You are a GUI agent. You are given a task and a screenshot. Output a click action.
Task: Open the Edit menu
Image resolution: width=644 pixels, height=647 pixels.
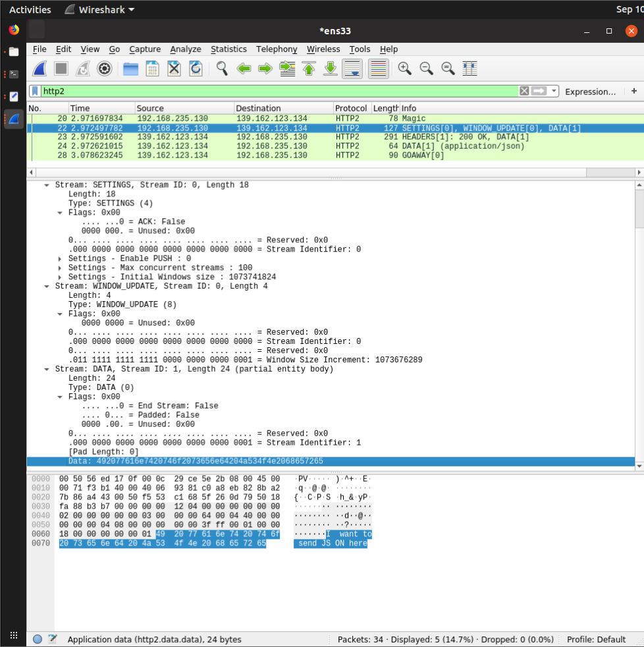point(63,49)
